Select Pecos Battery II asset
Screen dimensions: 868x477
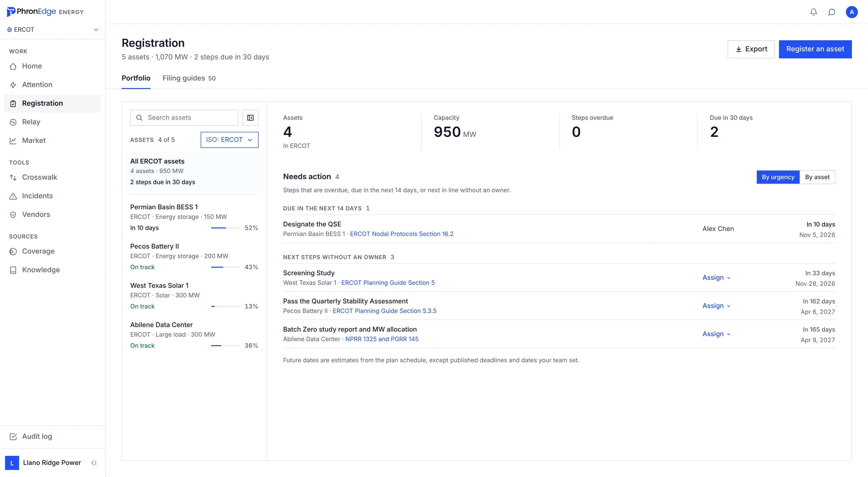point(194,257)
